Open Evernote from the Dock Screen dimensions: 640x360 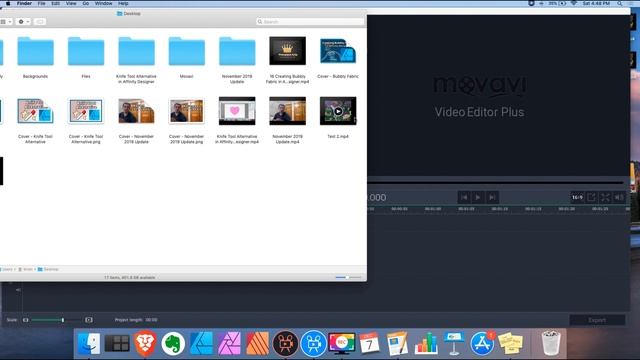(173, 343)
